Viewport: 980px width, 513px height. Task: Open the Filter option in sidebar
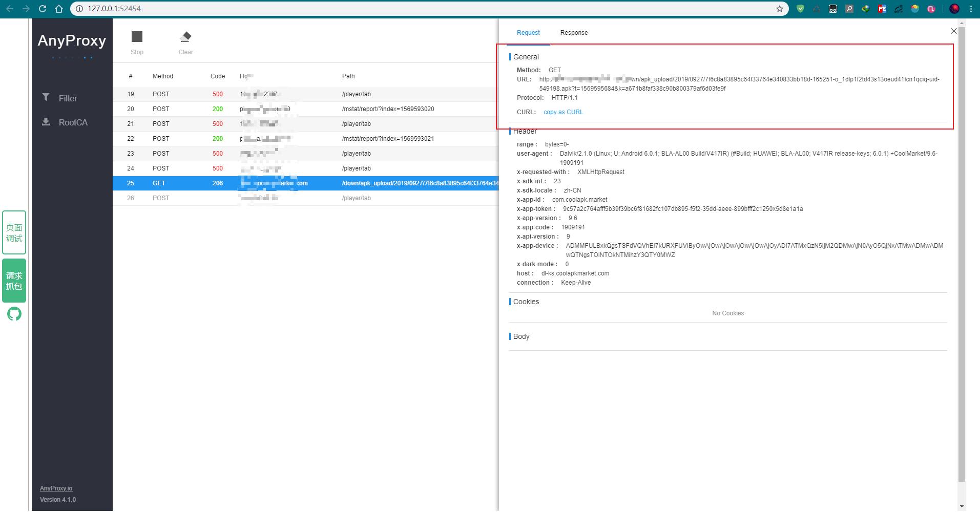(59, 98)
